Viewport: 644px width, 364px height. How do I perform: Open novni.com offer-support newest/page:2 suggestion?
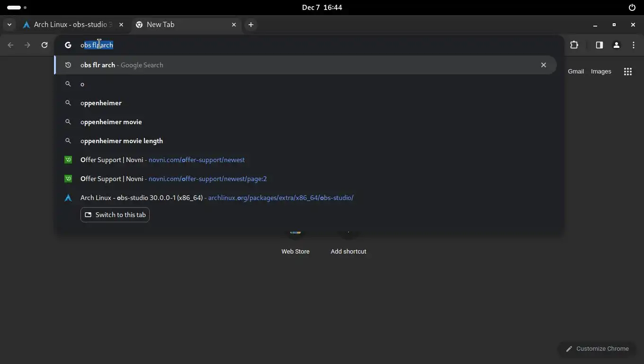click(x=305, y=179)
